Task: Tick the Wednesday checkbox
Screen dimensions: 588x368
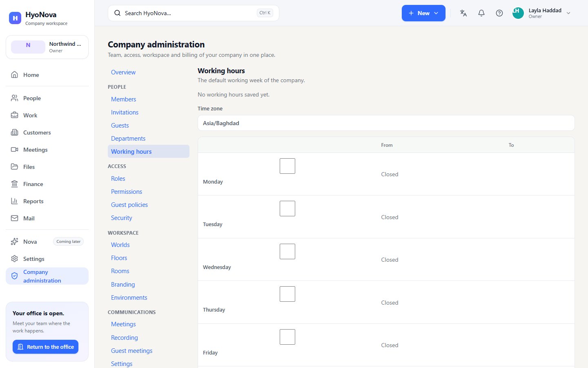Action: pyautogui.click(x=287, y=251)
